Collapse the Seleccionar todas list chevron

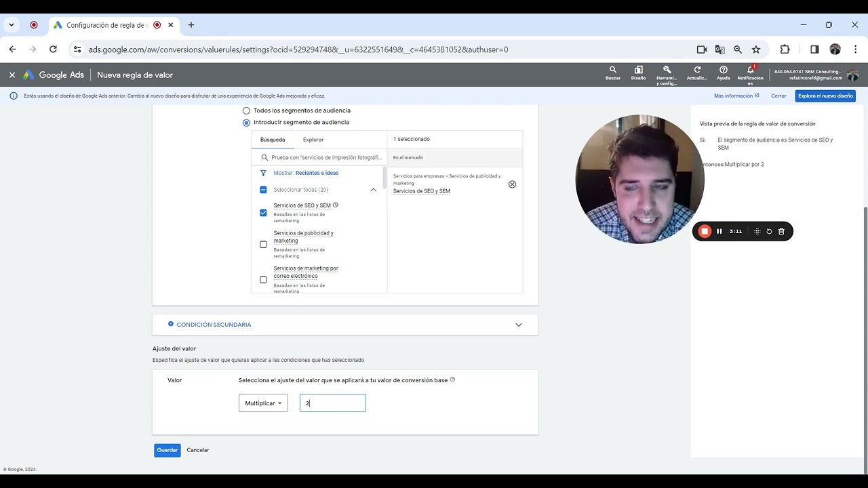(373, 190)
